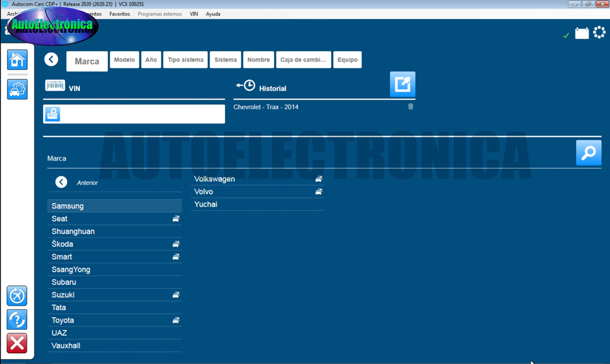Viewport: 610px width, 364px height.
Task: Select the Marca tab
Action: pos(87,61)
